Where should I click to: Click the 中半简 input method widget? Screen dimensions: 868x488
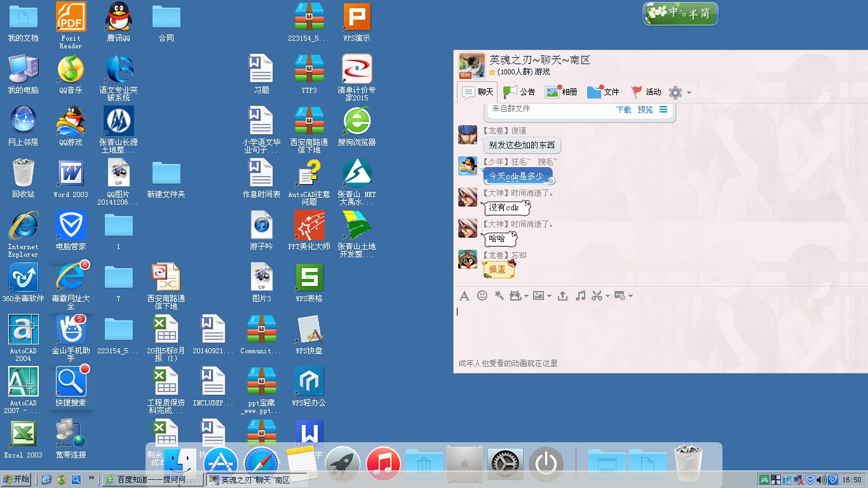click(x=681, y=13)
